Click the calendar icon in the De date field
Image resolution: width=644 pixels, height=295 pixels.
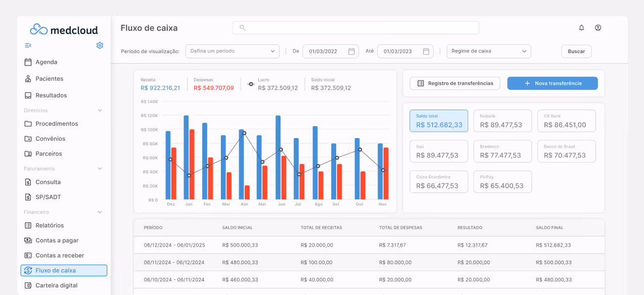(x=351, y=51)
